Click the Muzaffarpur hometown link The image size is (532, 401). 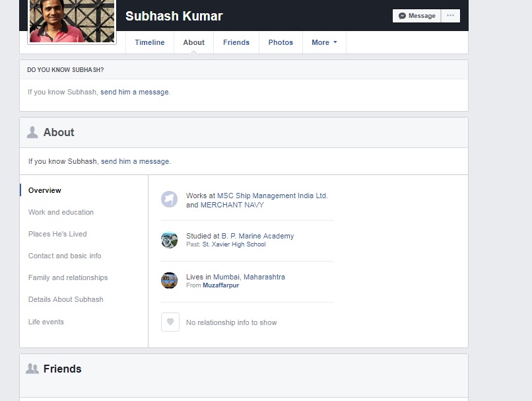coord(220,285)
